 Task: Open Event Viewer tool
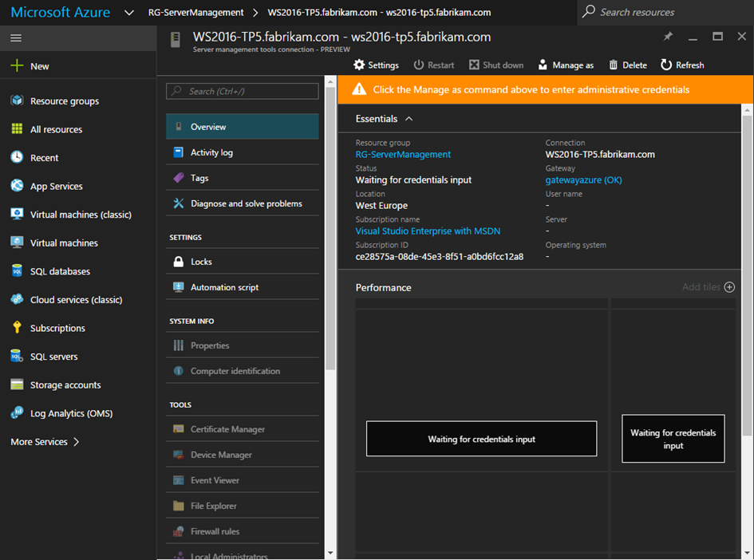click(x=243, y=479)
